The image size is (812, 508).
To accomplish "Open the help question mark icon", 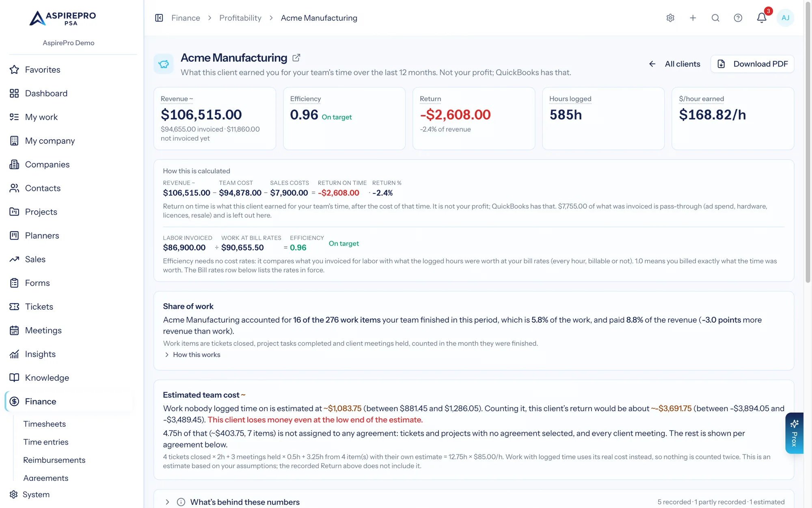I will click(x=738, y=18).
